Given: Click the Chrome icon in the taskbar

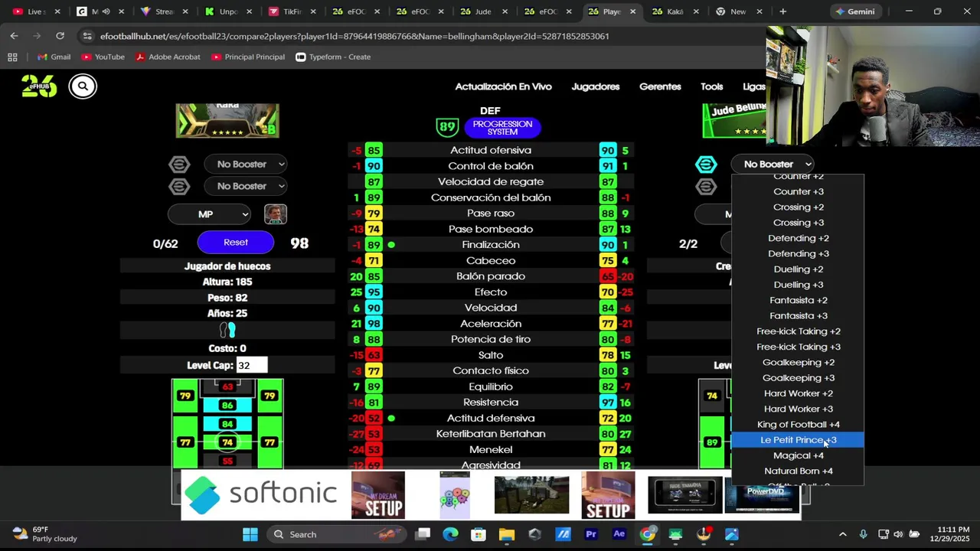Looking at the screenshot, I should pyautogui.click(x=648, y=534).
